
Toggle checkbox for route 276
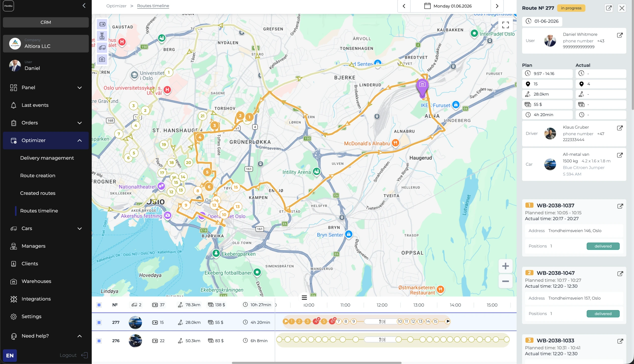point(99,341)
